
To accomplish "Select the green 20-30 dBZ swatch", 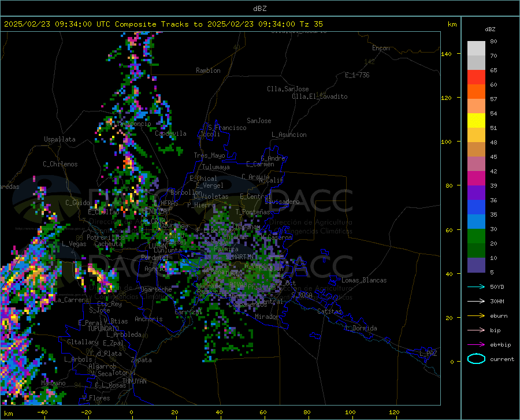I will (x=476, y=236).
